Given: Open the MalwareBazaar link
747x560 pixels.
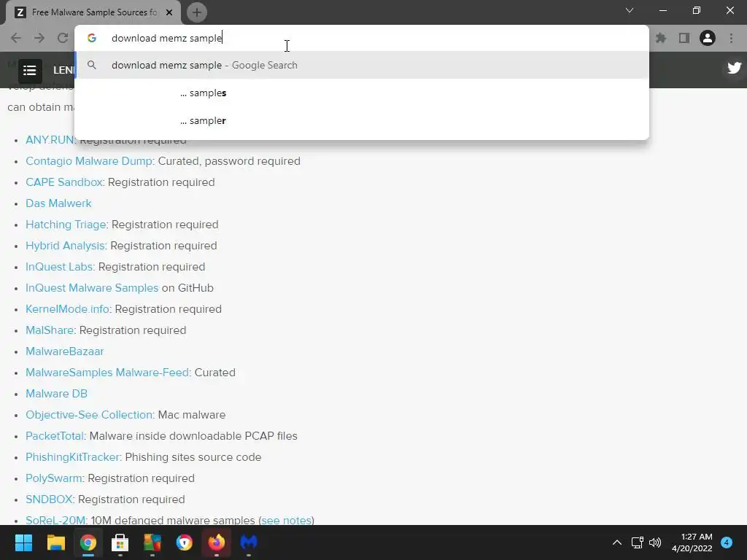Looking at the screenshot, I should (x=65, y=351).
